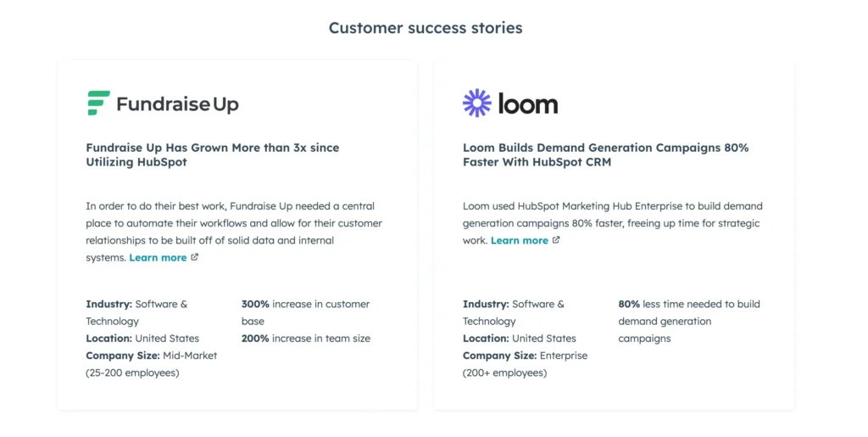Open Learn more link for Loom story
Image resolution: width=868 pixels, height=437 pixels.
coord(519,241)
